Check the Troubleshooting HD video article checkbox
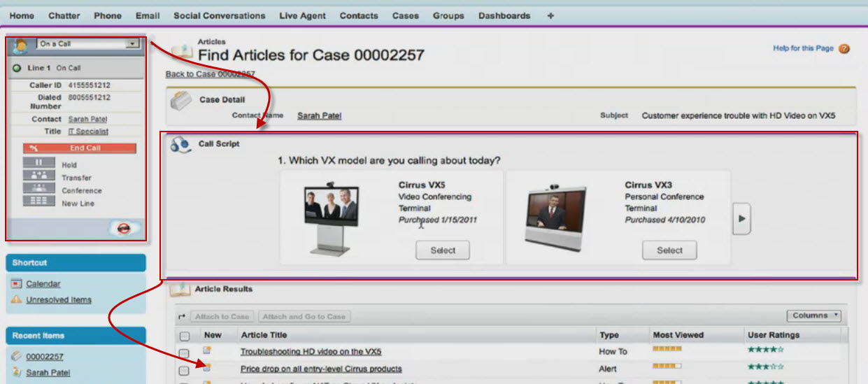This screenshot has height=384, width=868. [184, 353]
